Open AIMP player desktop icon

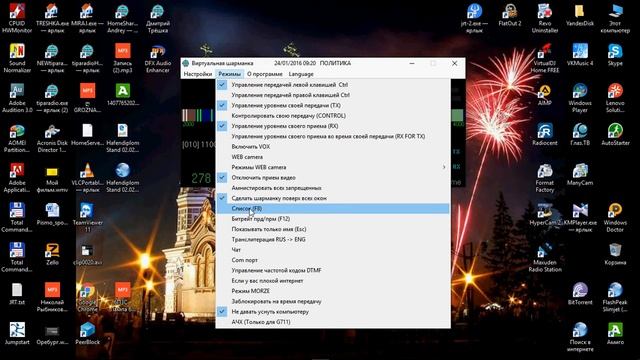pos(545,95)
